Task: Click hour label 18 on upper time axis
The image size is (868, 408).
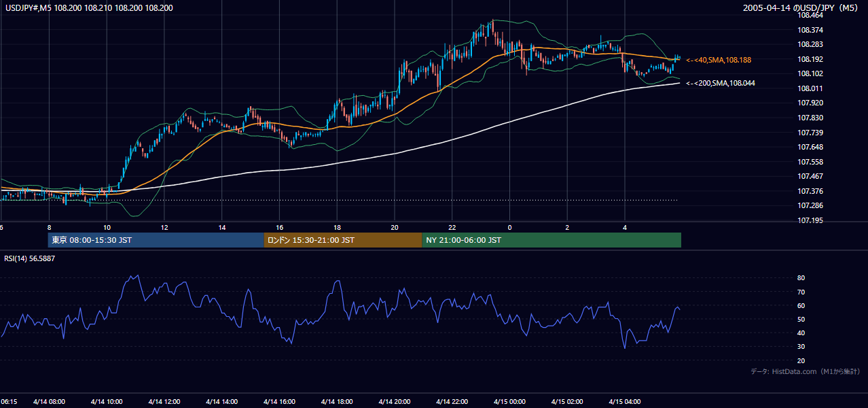Action: pos(337,227)
